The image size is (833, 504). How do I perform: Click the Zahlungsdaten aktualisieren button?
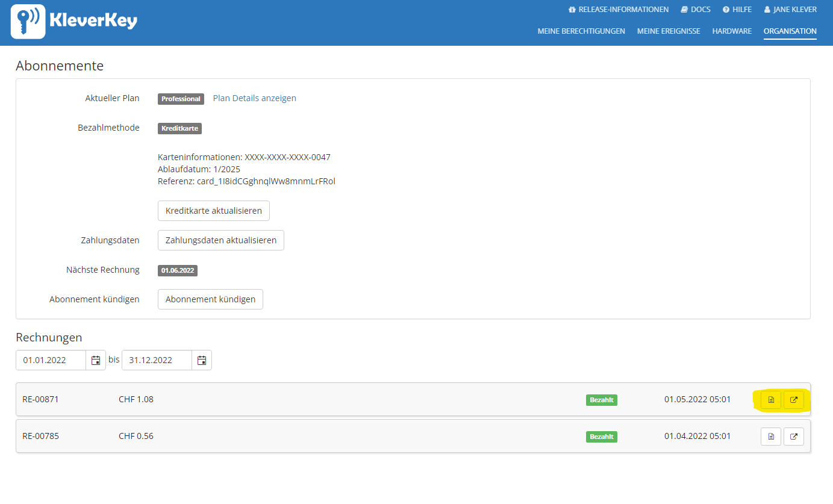click(221, 240)
